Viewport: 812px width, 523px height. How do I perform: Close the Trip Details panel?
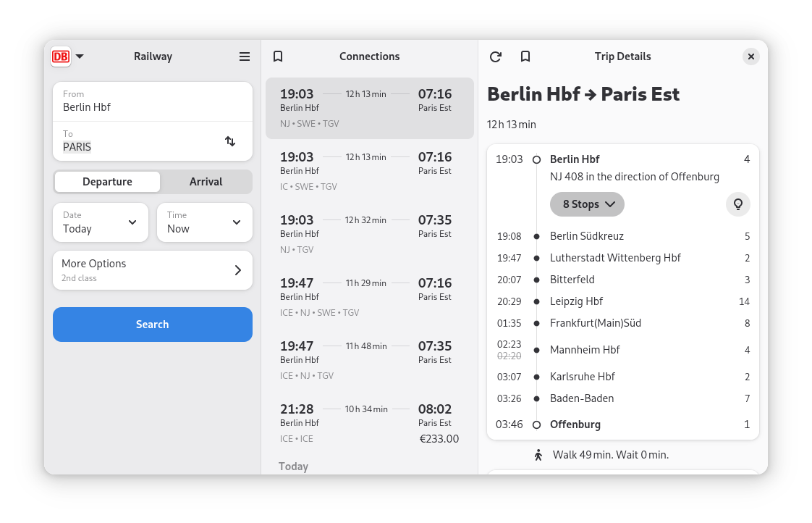750,57
